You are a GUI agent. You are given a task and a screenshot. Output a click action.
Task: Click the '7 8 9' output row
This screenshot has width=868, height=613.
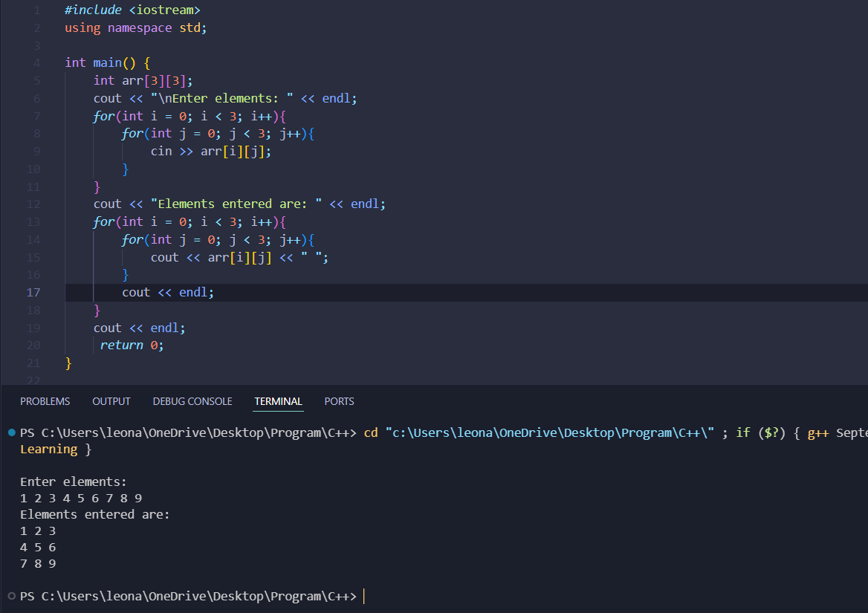coord(38,564)
